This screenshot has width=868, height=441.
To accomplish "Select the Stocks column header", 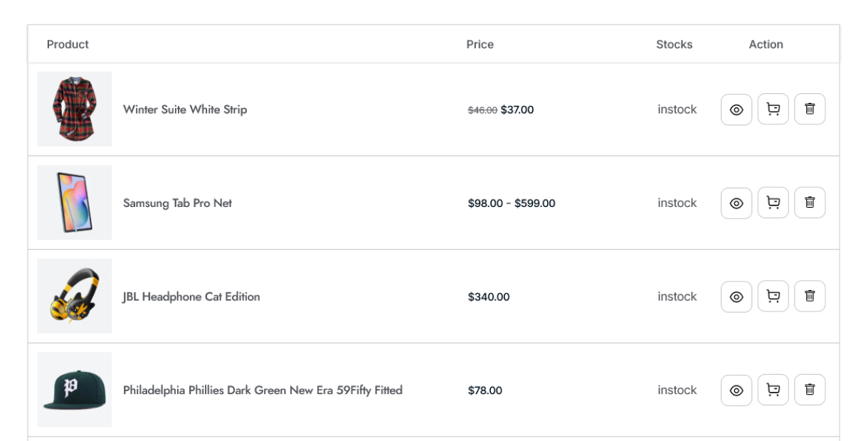I will tap(674, 44).
